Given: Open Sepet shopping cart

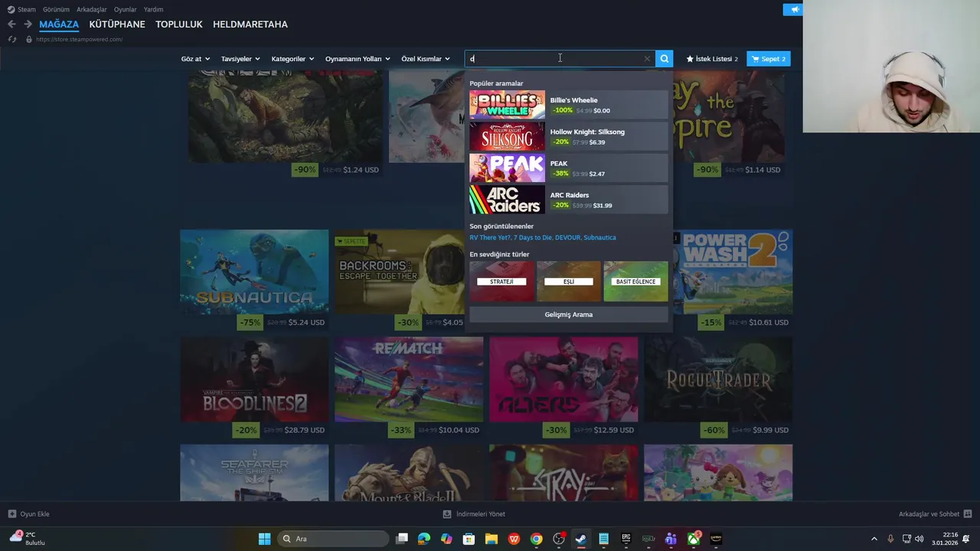Looking at the screenshot, I should coord(768,59).
